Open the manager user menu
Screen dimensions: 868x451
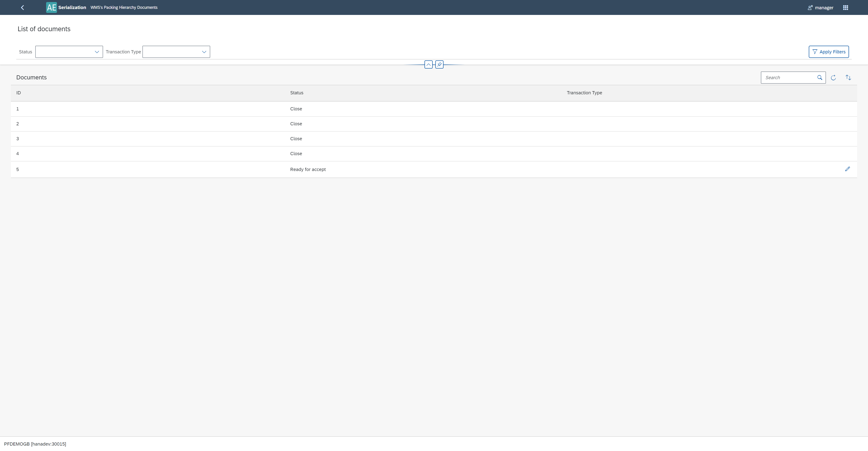(821, 7)
